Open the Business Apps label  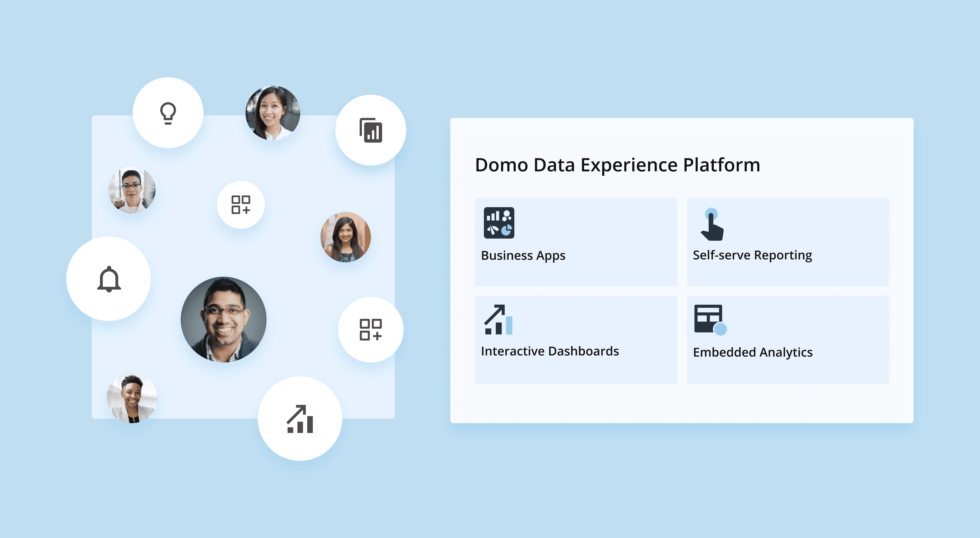[523, 255]
